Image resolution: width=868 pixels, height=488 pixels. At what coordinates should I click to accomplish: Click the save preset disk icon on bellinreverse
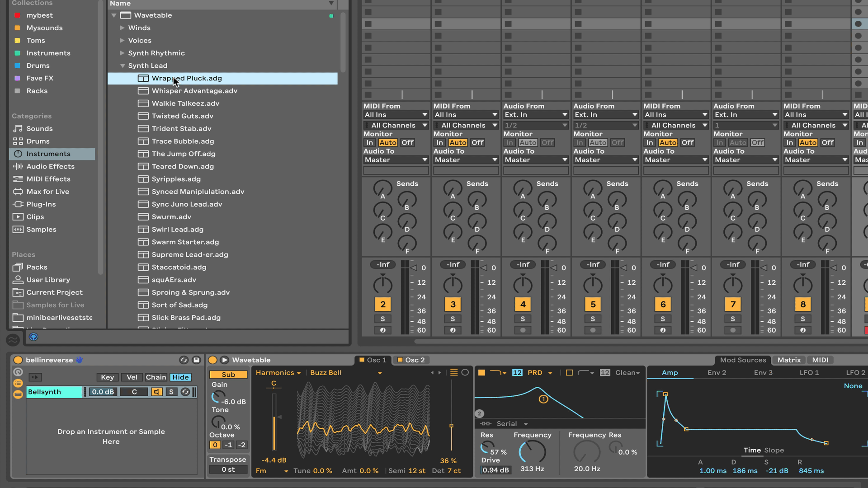[196, 360]
